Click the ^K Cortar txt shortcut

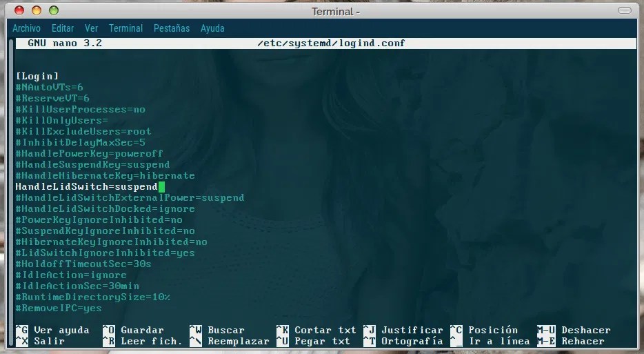click(x=316, y=330)
